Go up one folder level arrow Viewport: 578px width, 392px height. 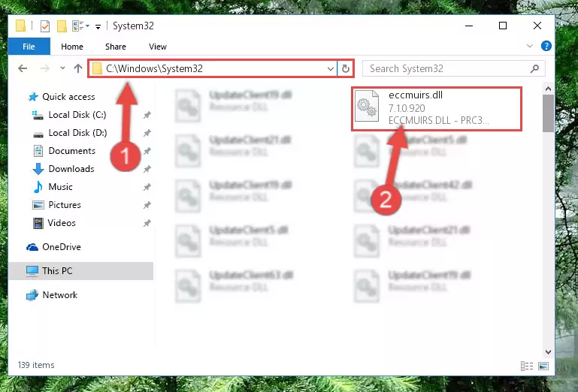pos(77,68)
